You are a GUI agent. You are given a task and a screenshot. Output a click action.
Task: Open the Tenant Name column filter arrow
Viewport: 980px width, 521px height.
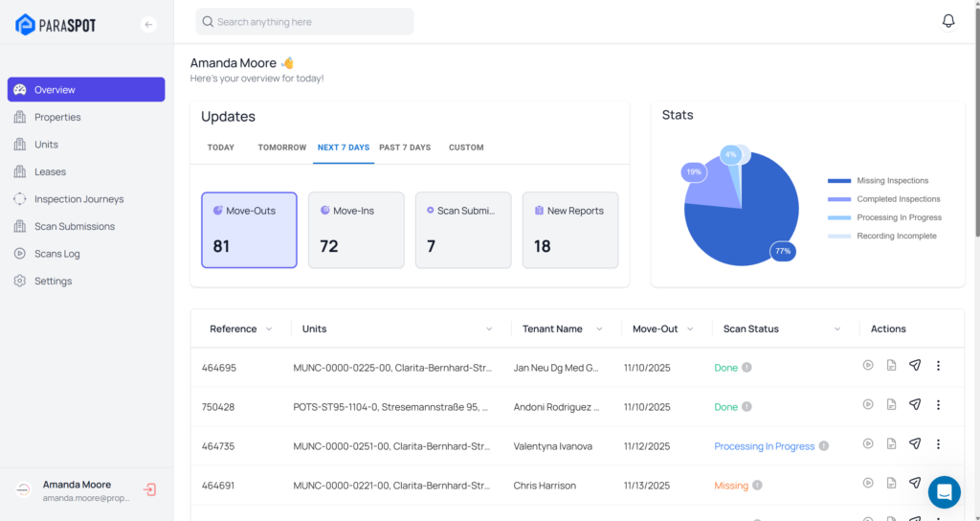point(599,328)
